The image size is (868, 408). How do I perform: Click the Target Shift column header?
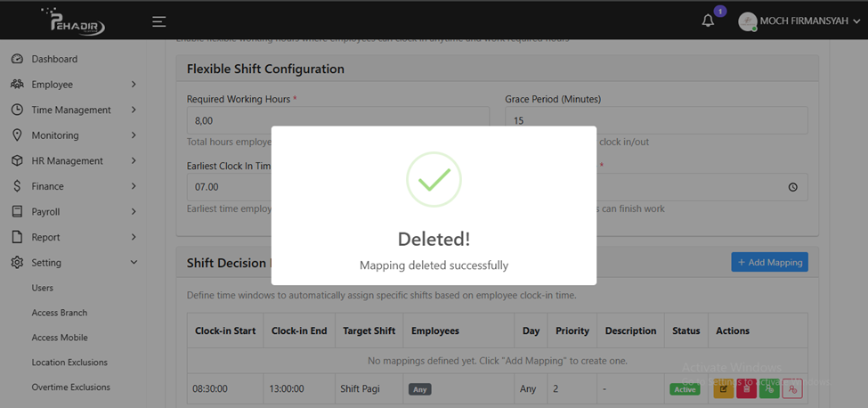(x=369, y=330)
